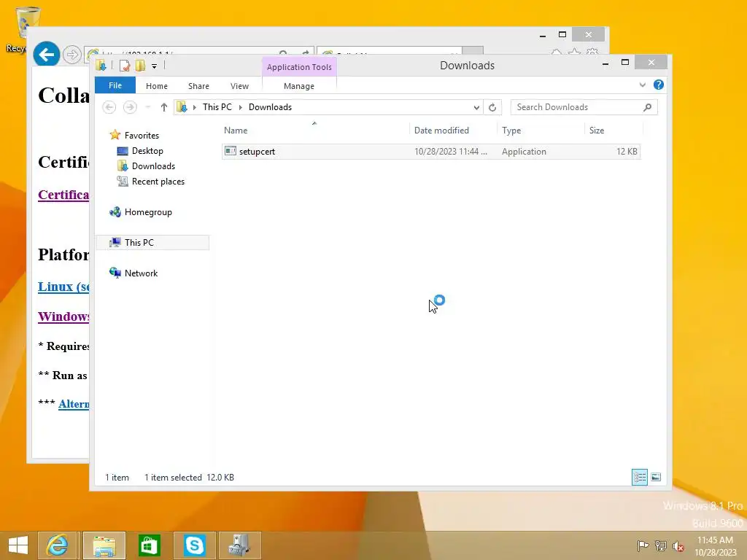Click the This PC breadcrumb in address bar
The width and height of the screenshot is (747, 560).
(217, 107)
